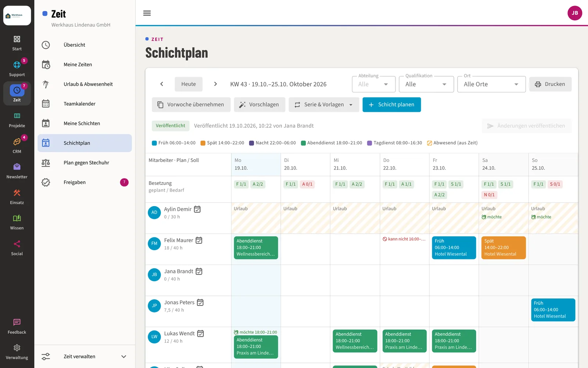Open Meine Zeiten menu item

coord(85,64)
